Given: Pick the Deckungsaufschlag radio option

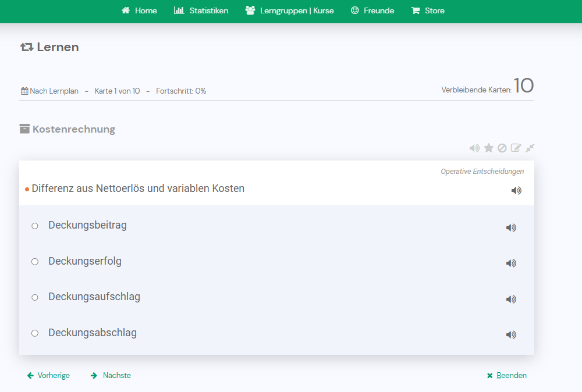Looking at the screenshot, I should coord(35,297).
